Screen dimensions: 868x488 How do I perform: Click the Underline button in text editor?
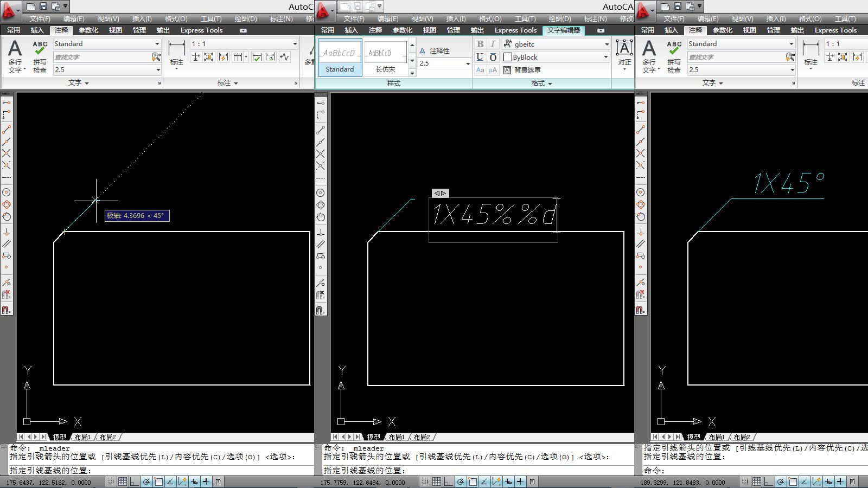pyautogui.click(x=480, y=57)
